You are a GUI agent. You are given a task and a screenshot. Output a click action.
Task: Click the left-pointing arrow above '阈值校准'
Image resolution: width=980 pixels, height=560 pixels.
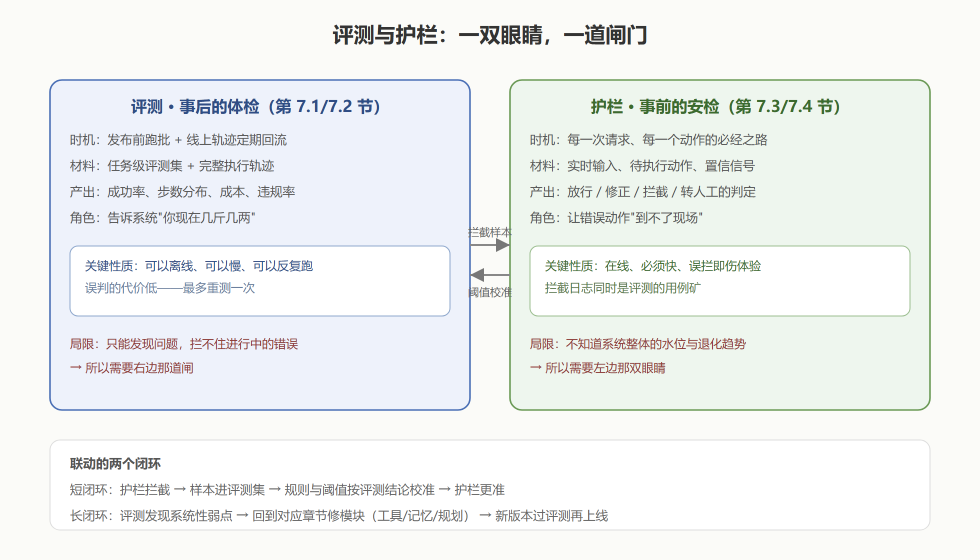(490, 275)
